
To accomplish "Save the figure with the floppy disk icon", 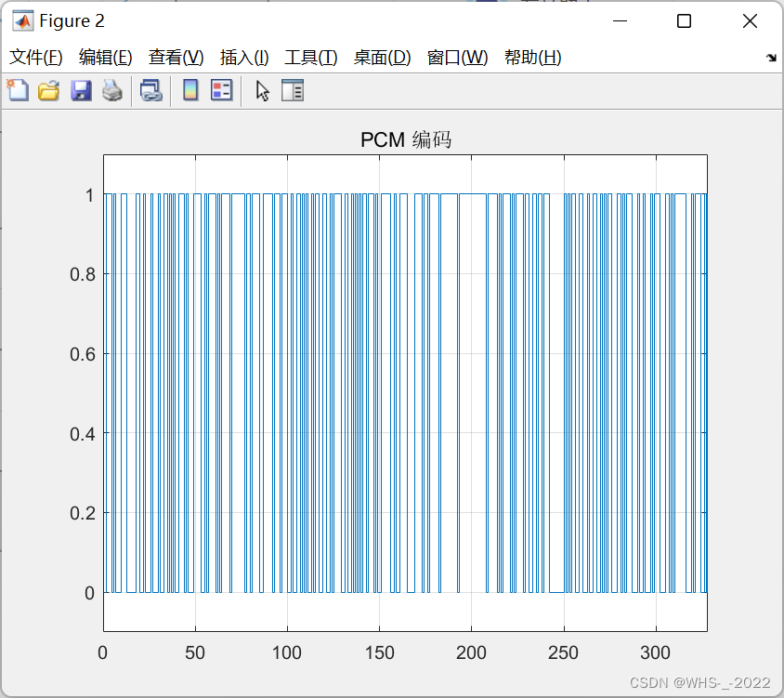I will coord(81,90).
